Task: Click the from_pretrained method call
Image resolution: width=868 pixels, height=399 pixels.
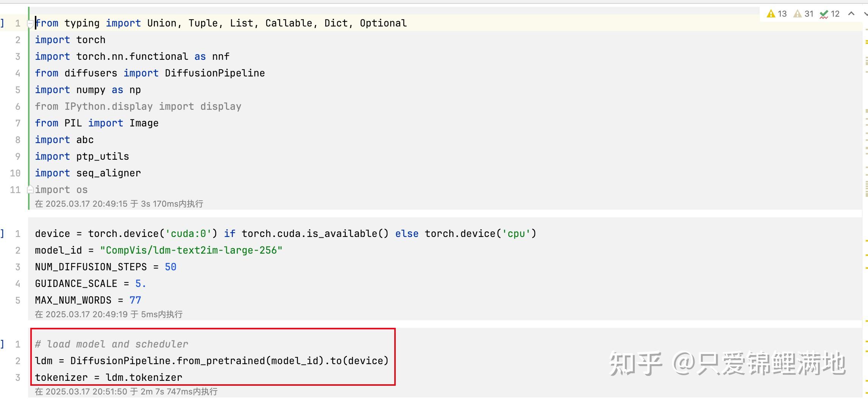Action: [220, 361]
